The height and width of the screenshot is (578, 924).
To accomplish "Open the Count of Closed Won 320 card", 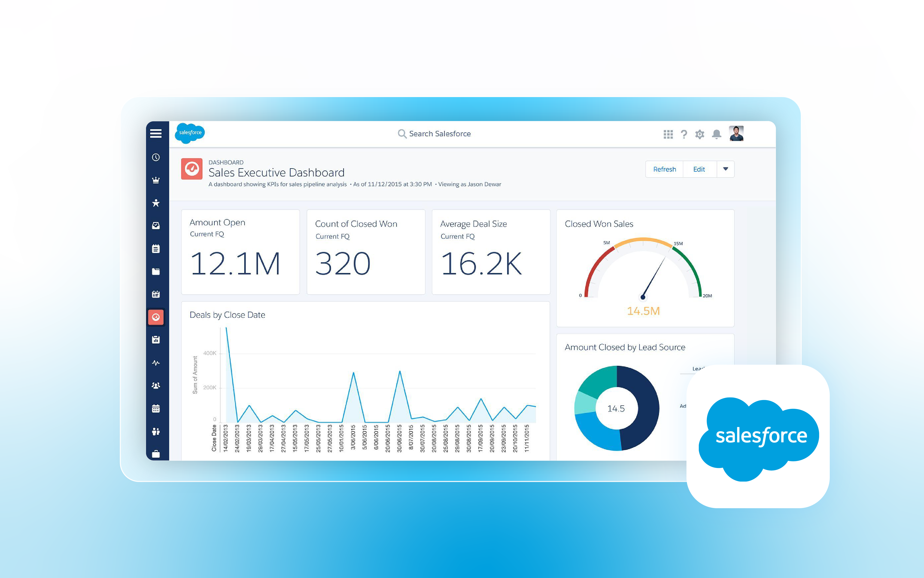I will [366, 252].
